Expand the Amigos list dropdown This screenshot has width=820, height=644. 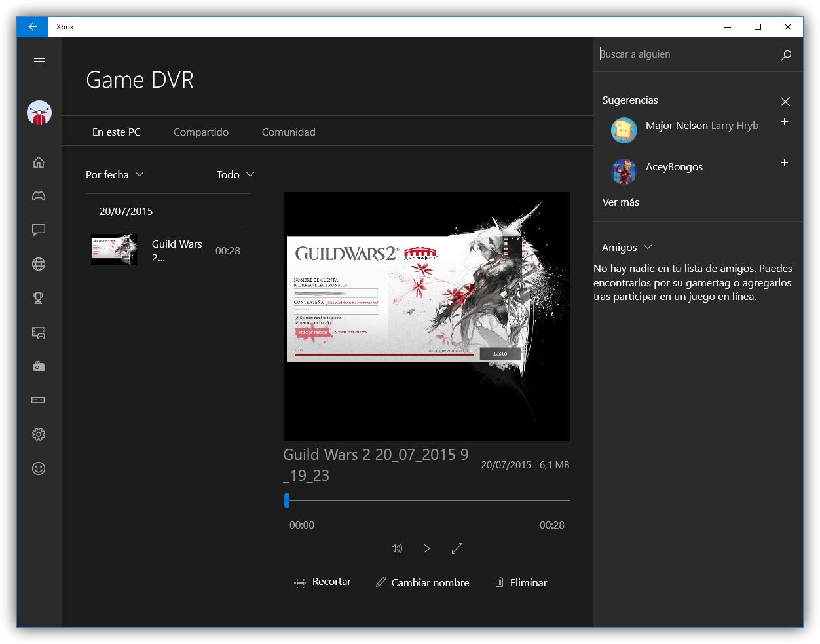(x=627, y=248)
